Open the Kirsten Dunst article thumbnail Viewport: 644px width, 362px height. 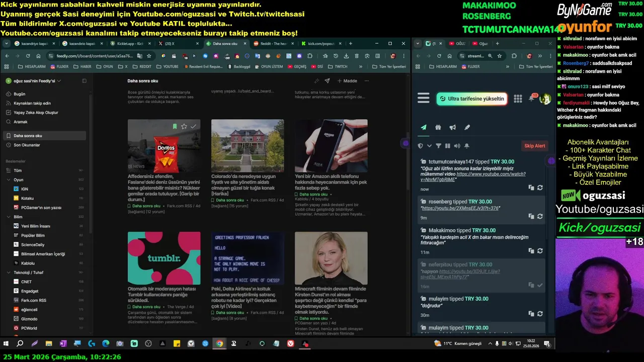click(x=331, y=258)
